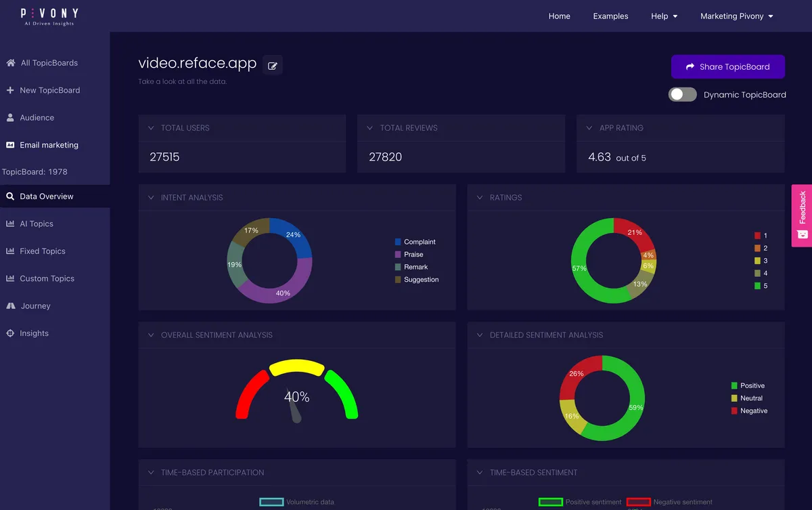Click the crosshair icon beside Insights
The height and width of the screenshot is (510, 812).
[10, 333]
